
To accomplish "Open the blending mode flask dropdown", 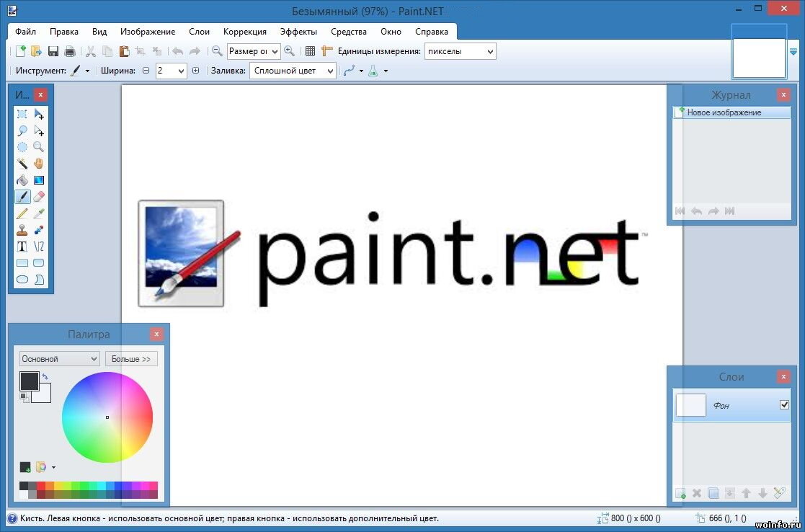I will coord(386,71).
